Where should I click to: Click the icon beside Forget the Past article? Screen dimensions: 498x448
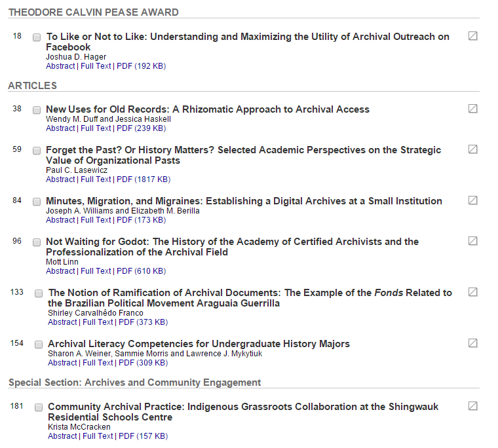tap(472, 149)
